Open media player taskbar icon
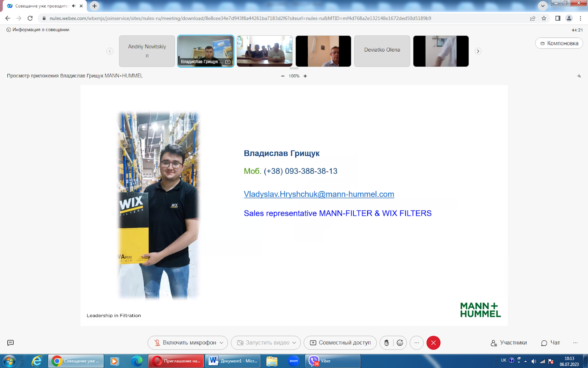The height and width of the screenshot is (368, 588). tap(114, 361)
